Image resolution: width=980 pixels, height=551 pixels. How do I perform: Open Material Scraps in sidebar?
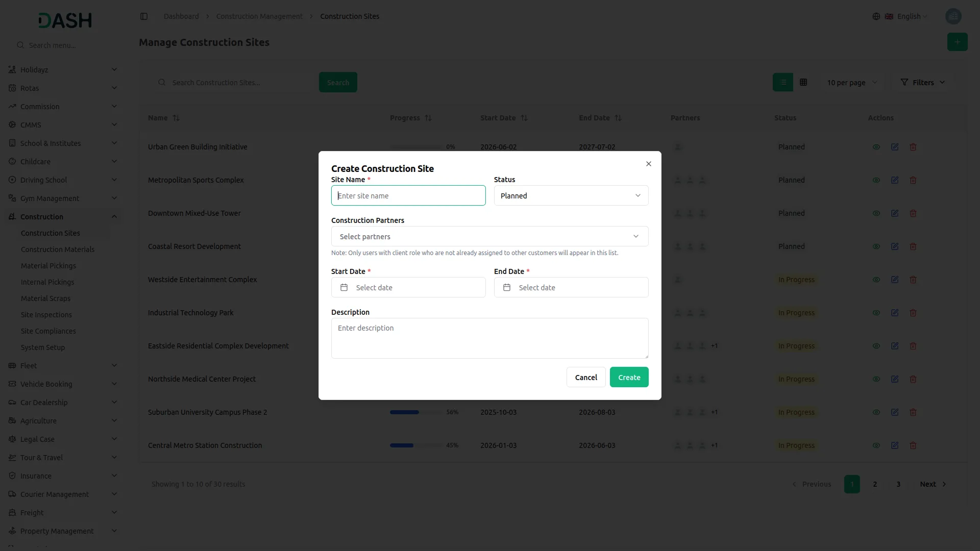pos(46,298)
